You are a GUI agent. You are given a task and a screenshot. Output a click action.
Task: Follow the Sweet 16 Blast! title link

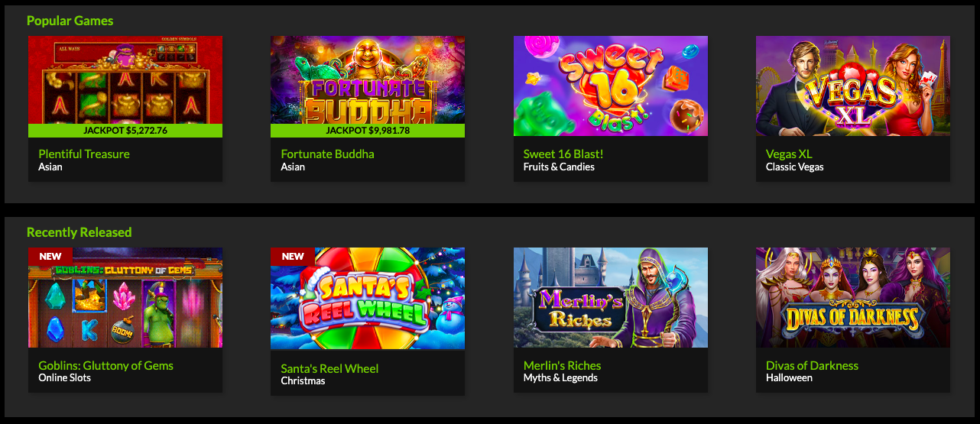click(x=563, y=154)
